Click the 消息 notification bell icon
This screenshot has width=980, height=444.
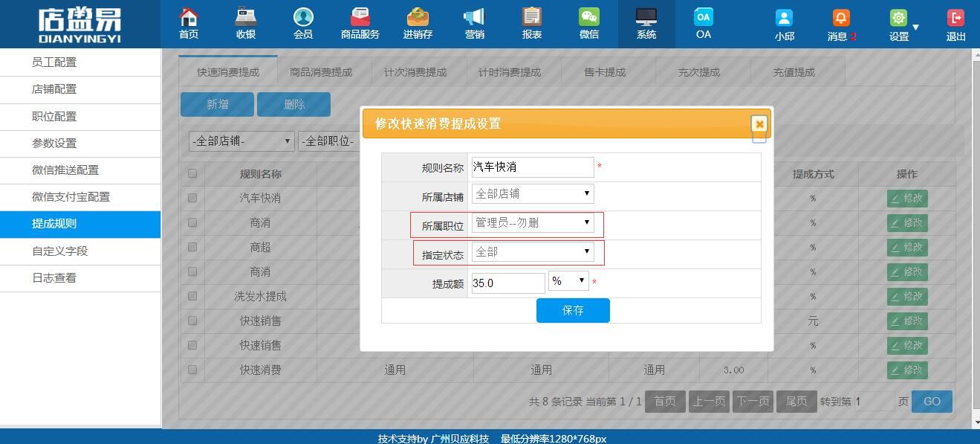pyautogui.click(x=840, y=19)
